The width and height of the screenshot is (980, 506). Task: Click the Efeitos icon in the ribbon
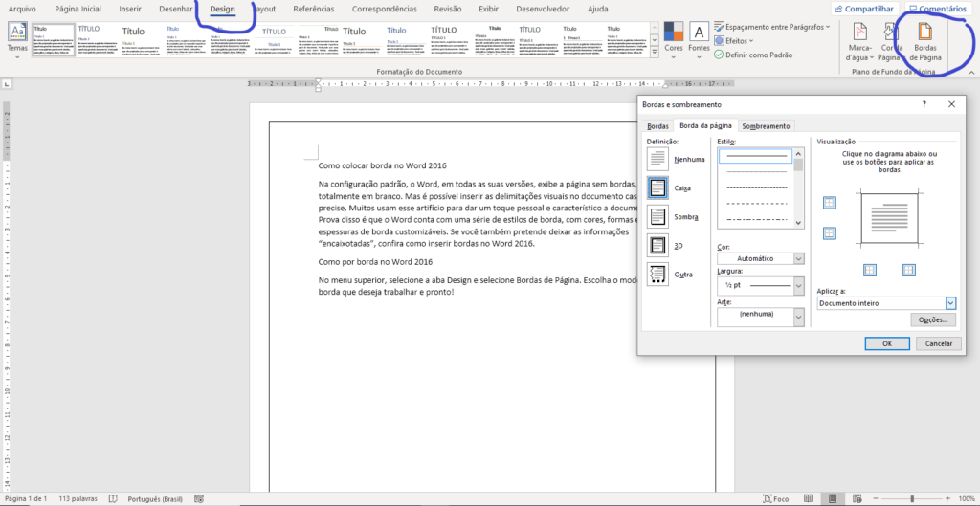[719, 40]
